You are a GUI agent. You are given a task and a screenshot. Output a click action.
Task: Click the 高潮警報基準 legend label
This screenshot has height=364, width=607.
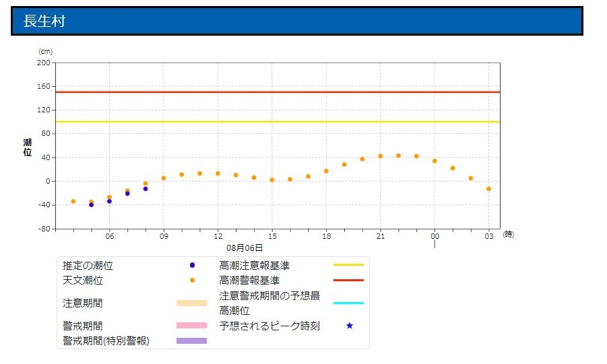click(249, 280)
